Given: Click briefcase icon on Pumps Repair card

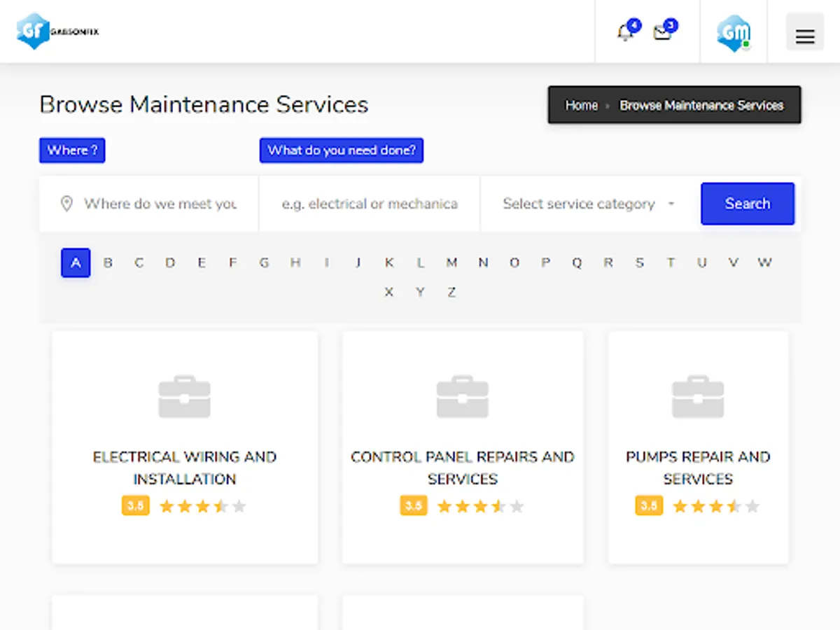Looking at the screenshot, I should click(x=698, y=397).
